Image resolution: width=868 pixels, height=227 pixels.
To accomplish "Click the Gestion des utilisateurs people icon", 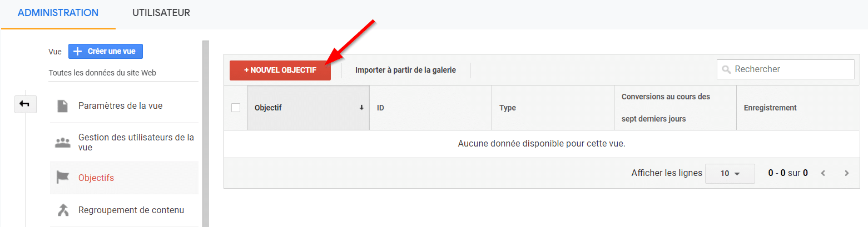I will click(x=63, y=142).
